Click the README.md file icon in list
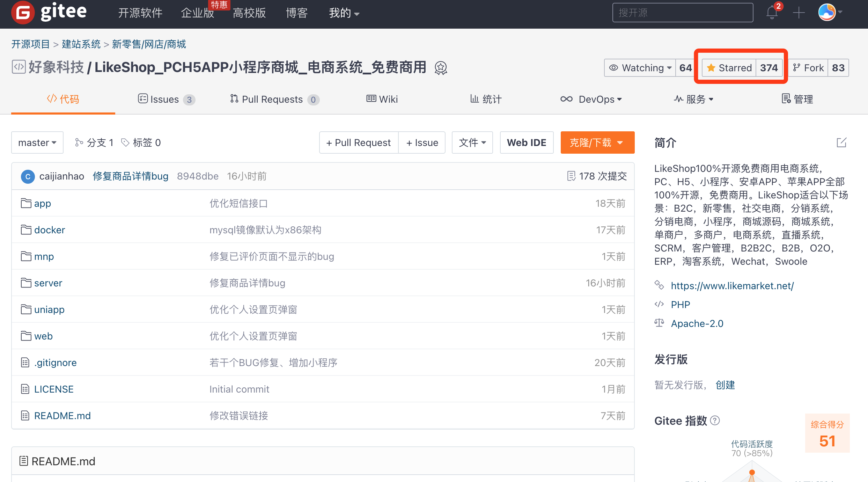This screenshot has height=482, width=868. pyautogui.click(x=25, y=416)
